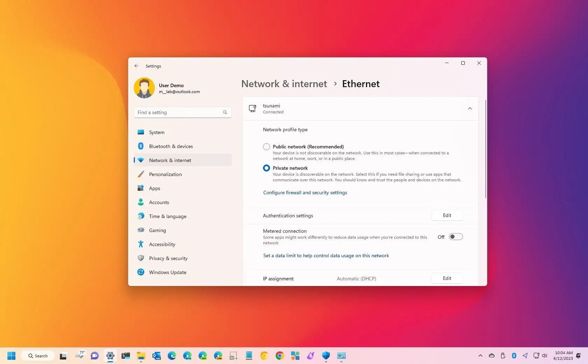The height and width of the screenshot is (364, 588).
Task: Select the Private network radio button
Action: pos(266,168)
